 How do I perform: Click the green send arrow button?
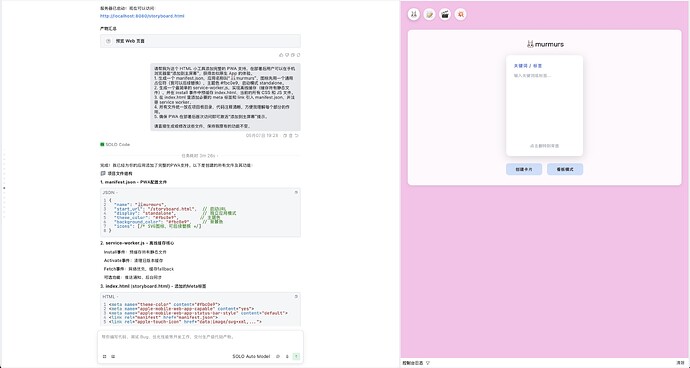click(x=297, y=357)
